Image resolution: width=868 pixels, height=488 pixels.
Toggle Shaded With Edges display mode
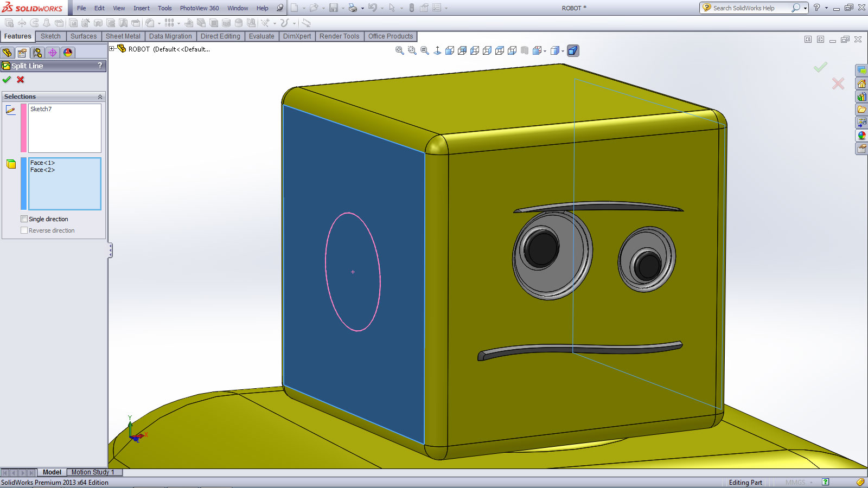point(573,50)
